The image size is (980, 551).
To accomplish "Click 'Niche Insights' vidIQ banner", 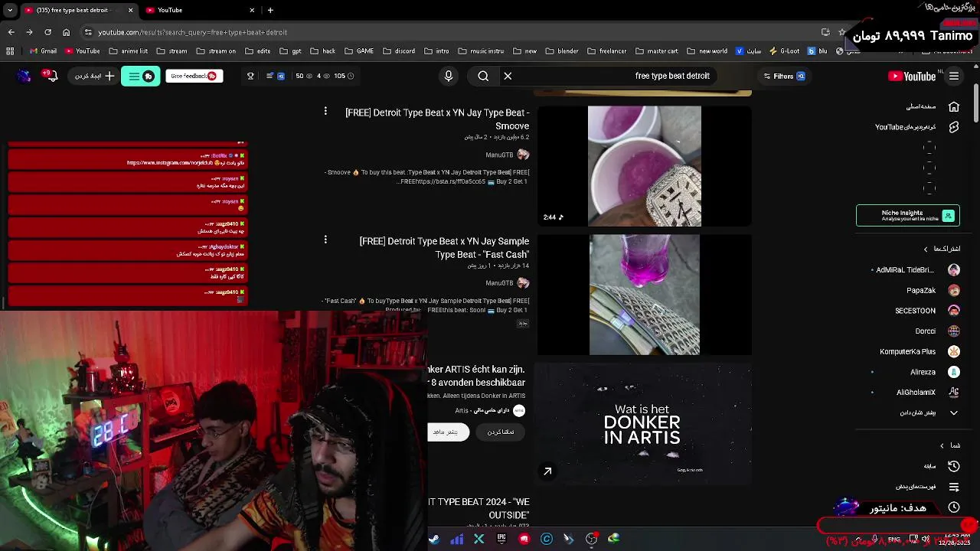I will click(908, 216).
